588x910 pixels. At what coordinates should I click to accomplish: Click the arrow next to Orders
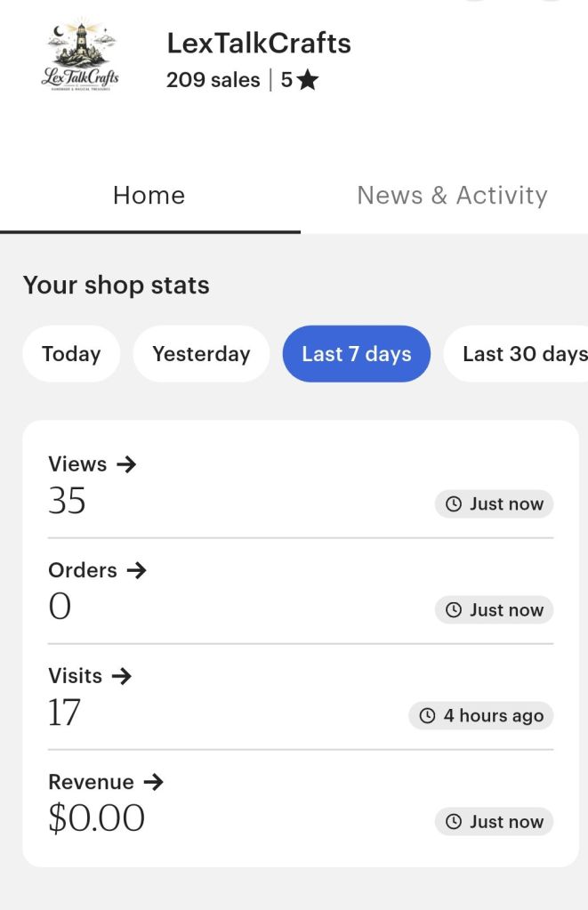click(136, 570)
